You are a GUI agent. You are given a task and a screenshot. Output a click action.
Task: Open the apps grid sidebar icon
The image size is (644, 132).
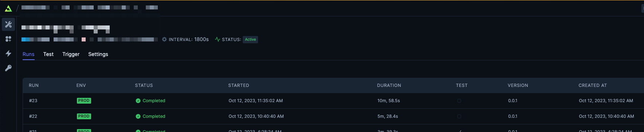coord(8,39)
